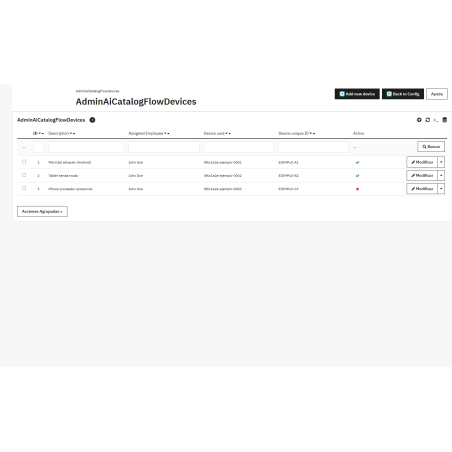Image resolution: width=452 pixels, height=452 pixels.
Task: Go back using Back to Config button
Action: click(403, 94)
